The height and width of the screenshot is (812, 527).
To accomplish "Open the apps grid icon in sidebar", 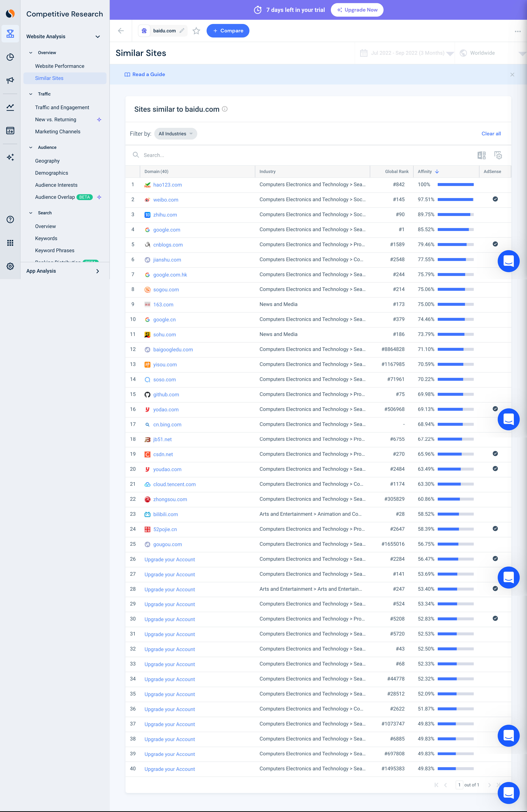I will pyautogui.click(x=10, y=243).
